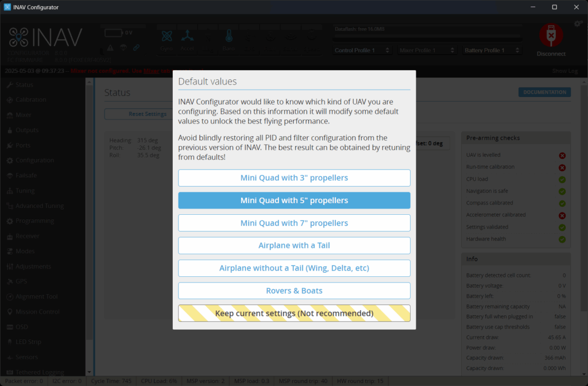The width and height of the screenshot is (588, 386).
Task: Click the Reset Settings button
Action: point(148,114)
